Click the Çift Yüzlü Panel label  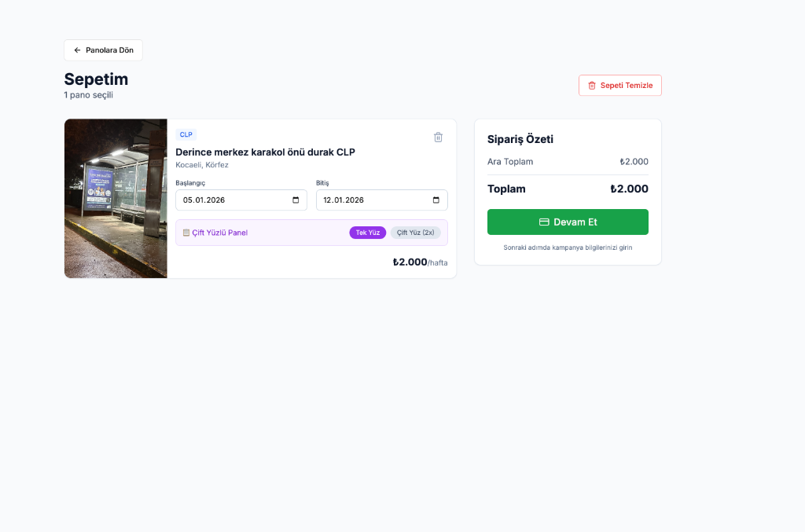click(x=220, y=233)
